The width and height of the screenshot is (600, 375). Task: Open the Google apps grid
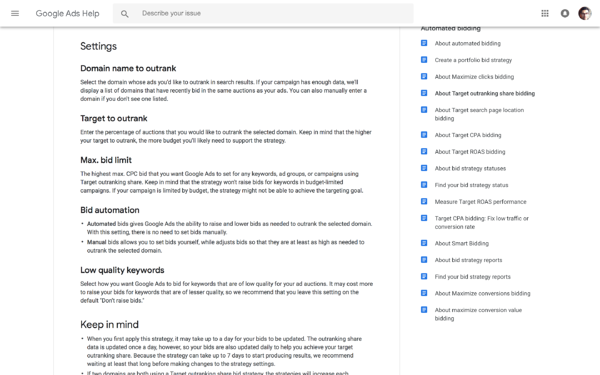click(x=545, y=13)
